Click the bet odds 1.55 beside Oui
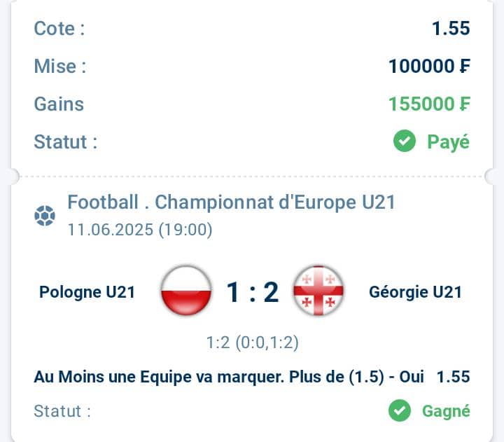 pyautogui.click(x=453, y=377)
